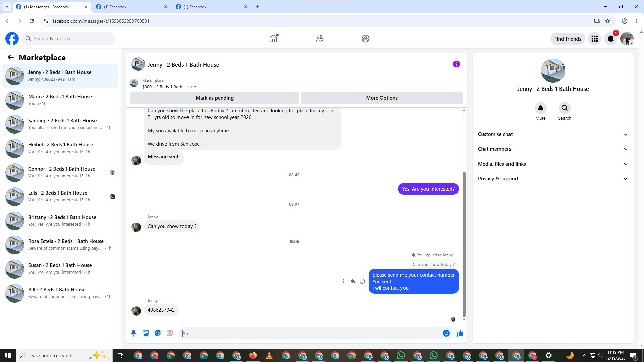Click the Find friends button

(x=568, y=39)
